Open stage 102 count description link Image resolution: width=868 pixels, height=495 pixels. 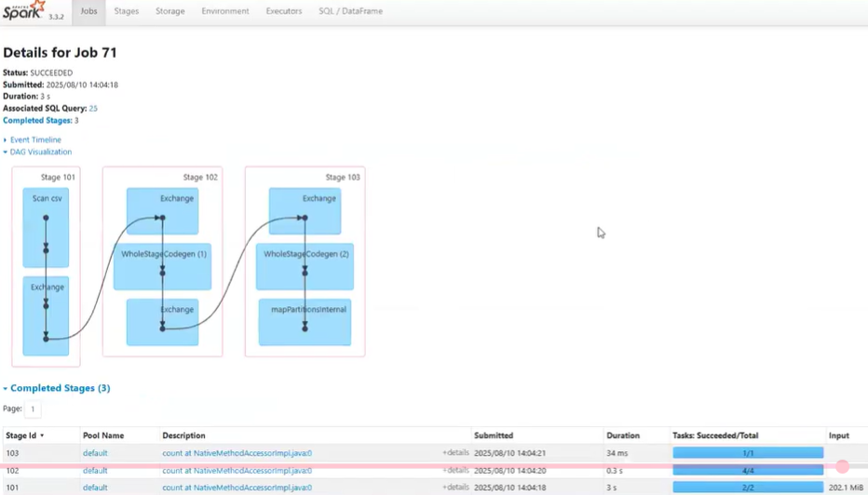click(237, 471)
